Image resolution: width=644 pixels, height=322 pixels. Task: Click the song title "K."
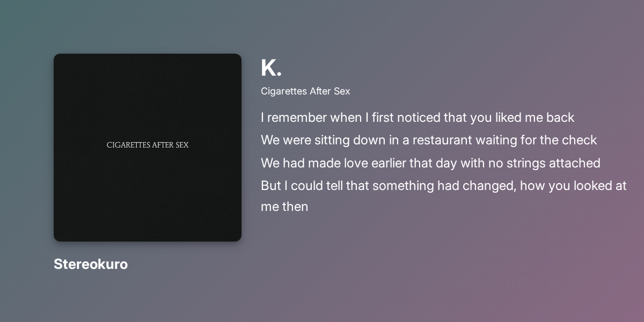(271, 68)
